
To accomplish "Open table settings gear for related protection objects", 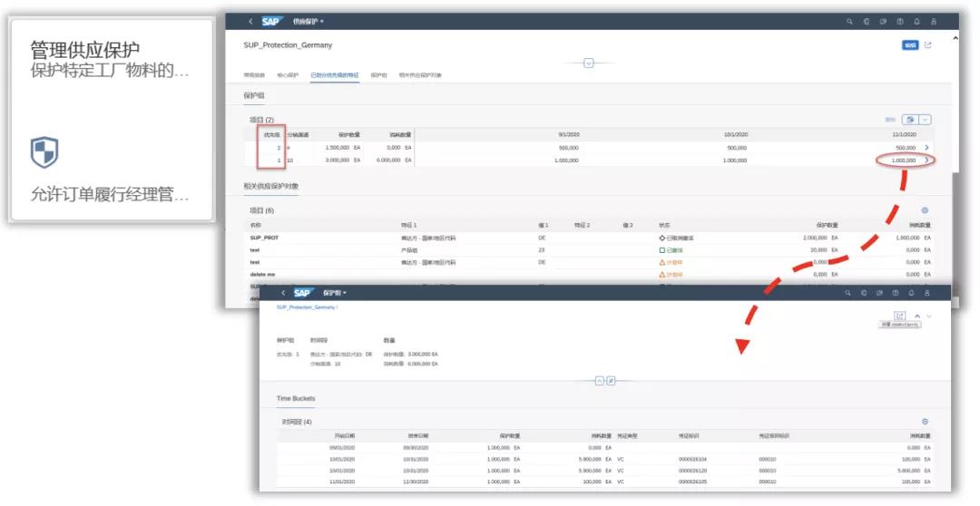I will click(925, 209).
